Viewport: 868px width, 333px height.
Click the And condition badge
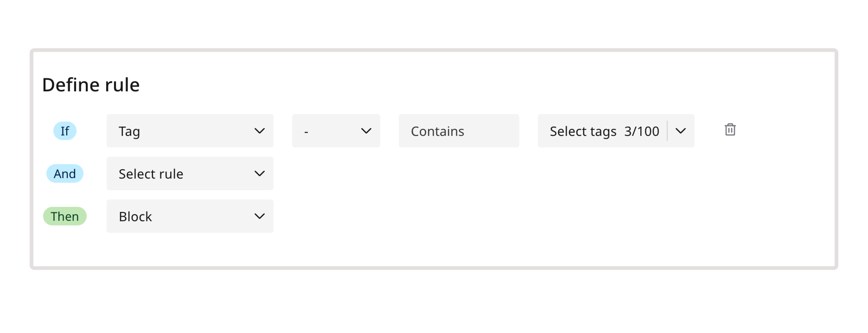[65, 174]
